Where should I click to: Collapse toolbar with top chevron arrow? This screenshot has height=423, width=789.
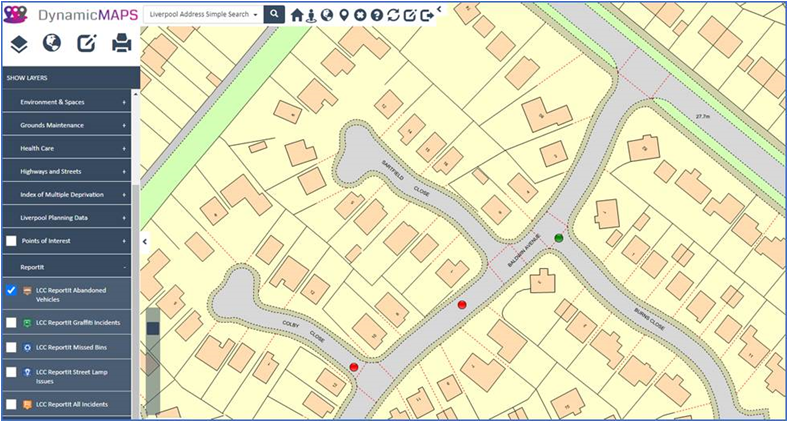(439, 9)
